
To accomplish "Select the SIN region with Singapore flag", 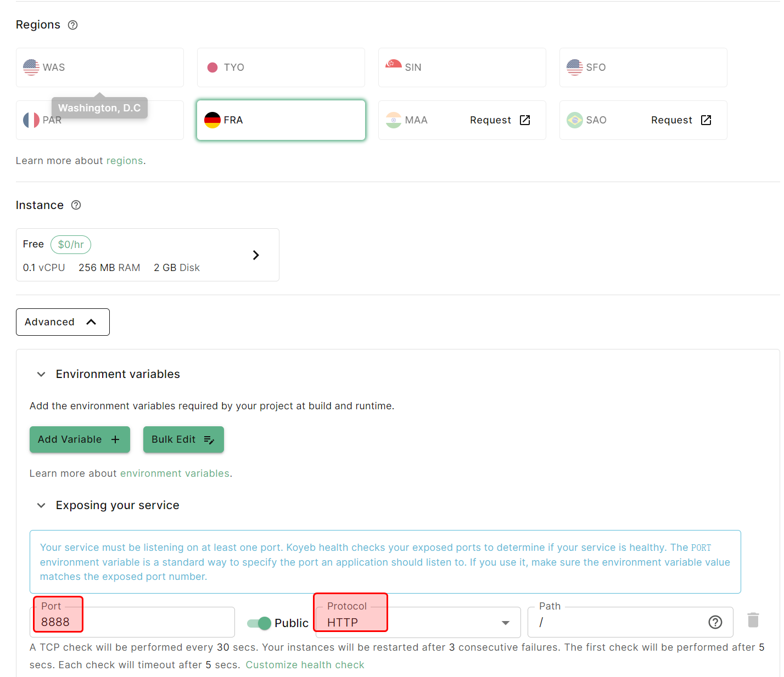I will [x=462, y=67].
